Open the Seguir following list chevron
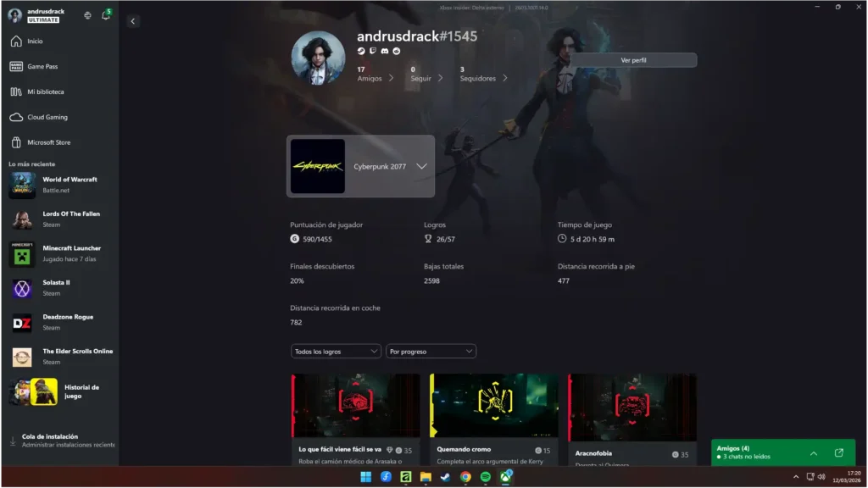 (x=441, y=78)
